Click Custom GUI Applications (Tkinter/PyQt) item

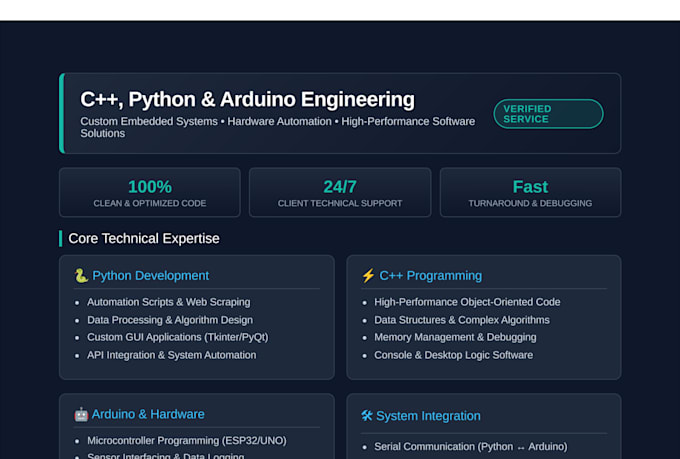[x=177, y=337]
